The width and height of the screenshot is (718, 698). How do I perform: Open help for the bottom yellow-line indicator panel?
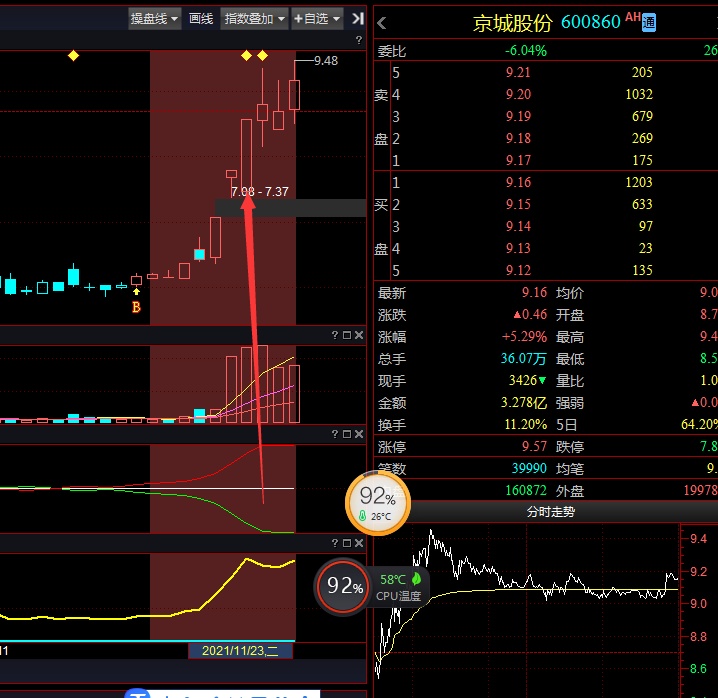pos(333,543)
